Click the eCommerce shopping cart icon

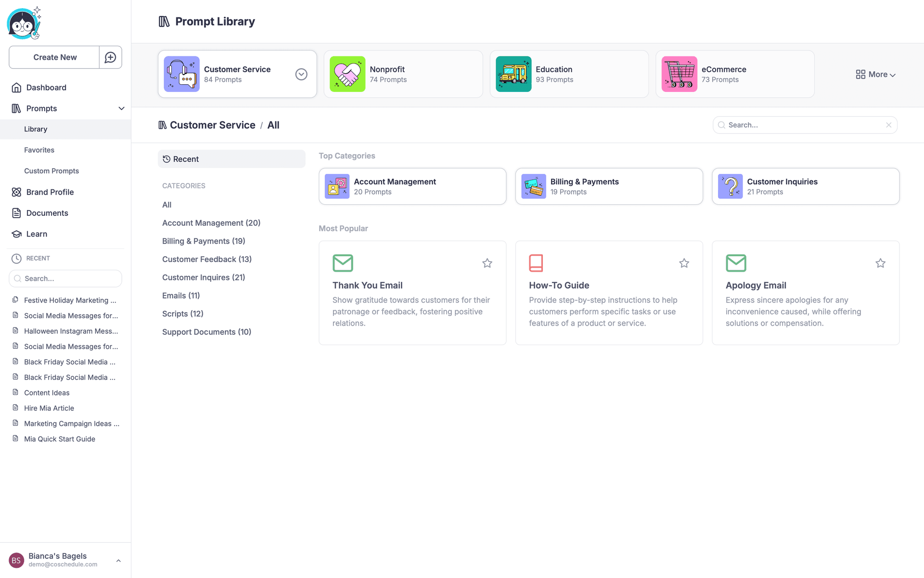click(x=679, y=74)
